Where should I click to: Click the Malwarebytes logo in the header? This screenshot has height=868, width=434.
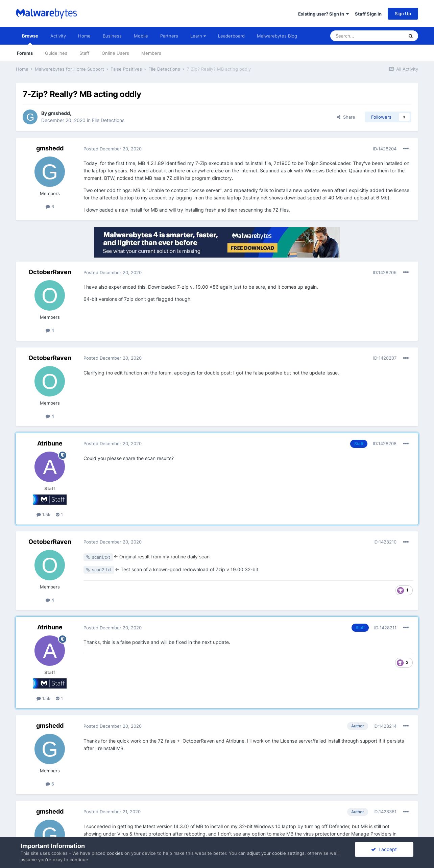46,14
